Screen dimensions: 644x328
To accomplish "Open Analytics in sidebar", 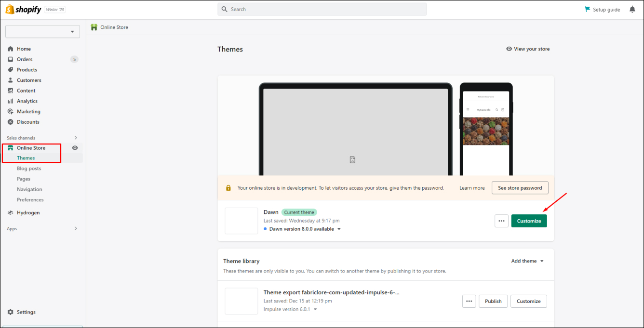I will point(27,101).
